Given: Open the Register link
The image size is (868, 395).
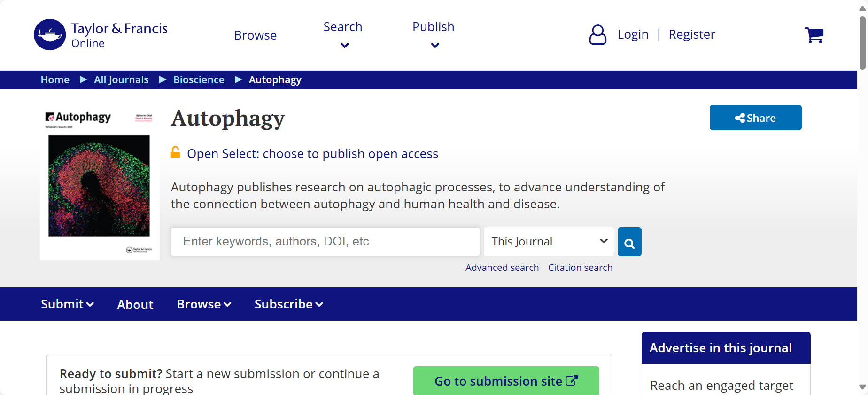Looking at the screenshot, I should 692,34.
